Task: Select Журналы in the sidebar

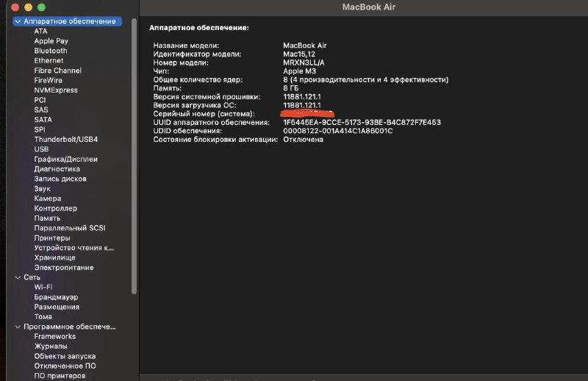Action: 51,346
